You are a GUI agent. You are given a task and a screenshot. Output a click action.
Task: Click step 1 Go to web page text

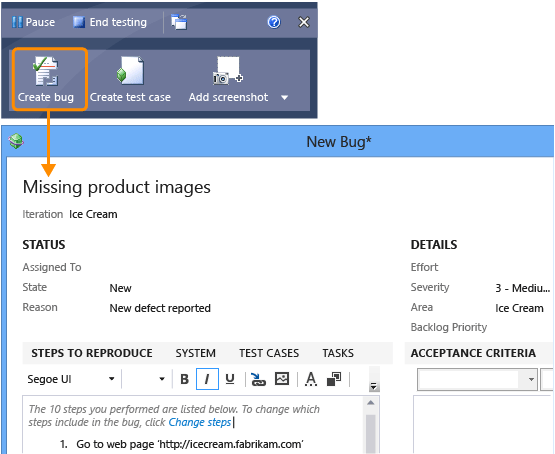tap(190, 444)
